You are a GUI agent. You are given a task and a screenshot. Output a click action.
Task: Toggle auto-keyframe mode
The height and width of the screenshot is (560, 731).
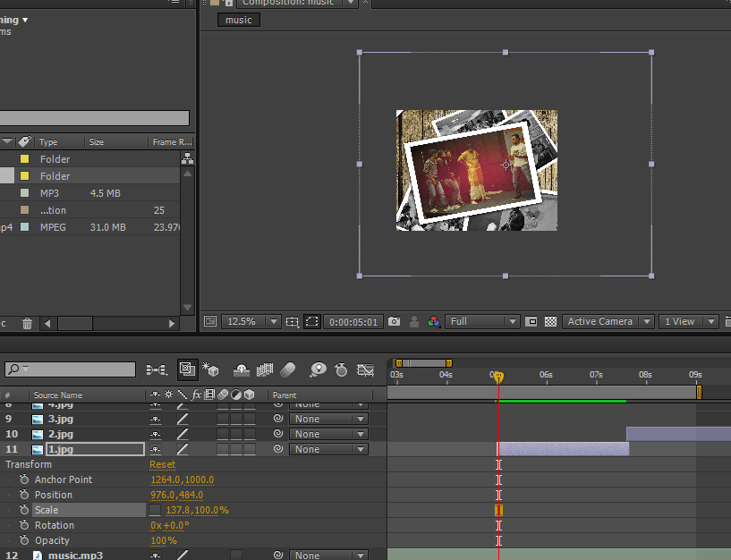pyautogui.click(x=341, y=369)
